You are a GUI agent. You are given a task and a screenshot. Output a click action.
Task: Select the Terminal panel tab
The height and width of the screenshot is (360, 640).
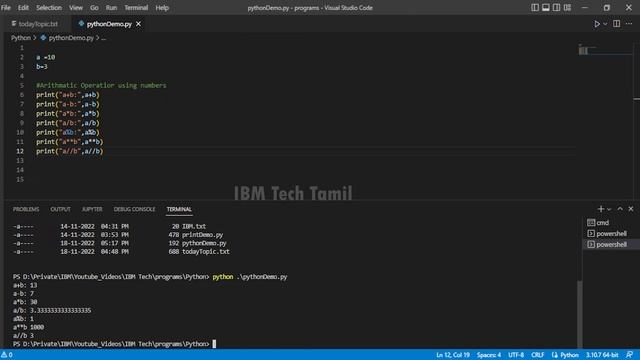click(179, 209)
